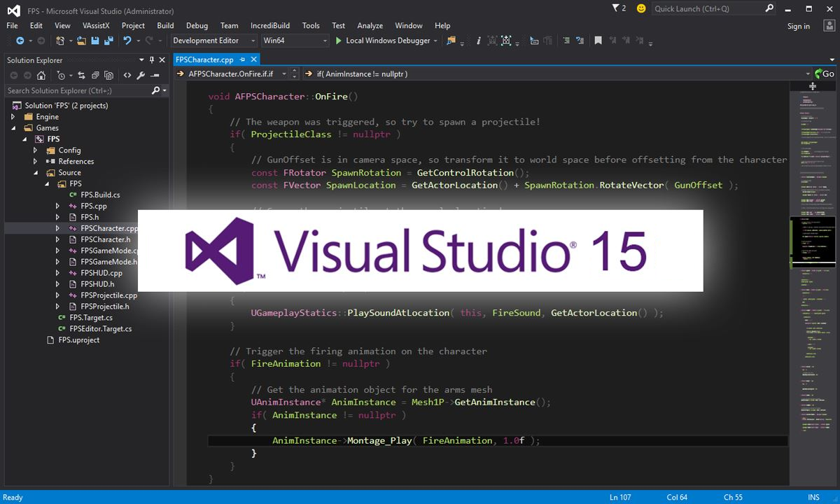Toggle the Solution Explorer auto-hide pin

pos(152,60)
